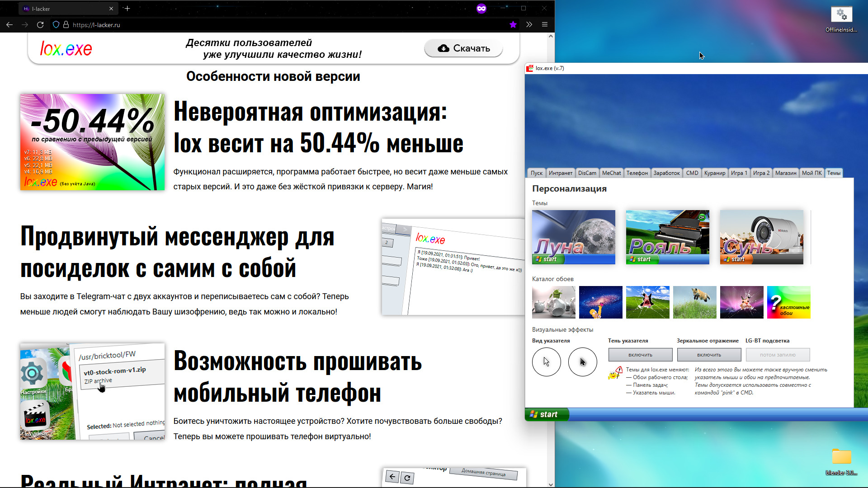
Task: Click the green start button
Action: [x=546, y=414]
